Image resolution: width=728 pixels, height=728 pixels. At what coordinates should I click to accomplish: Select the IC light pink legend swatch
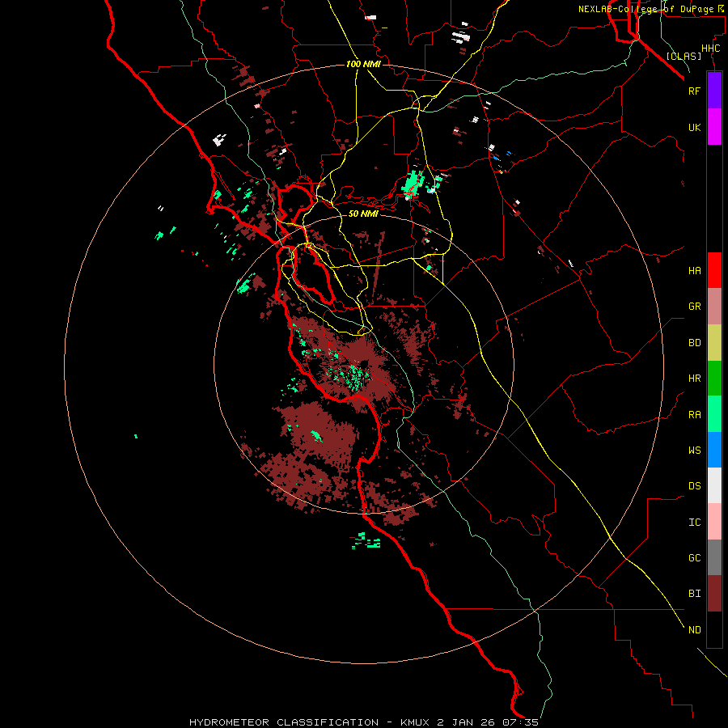coord(714,522)
